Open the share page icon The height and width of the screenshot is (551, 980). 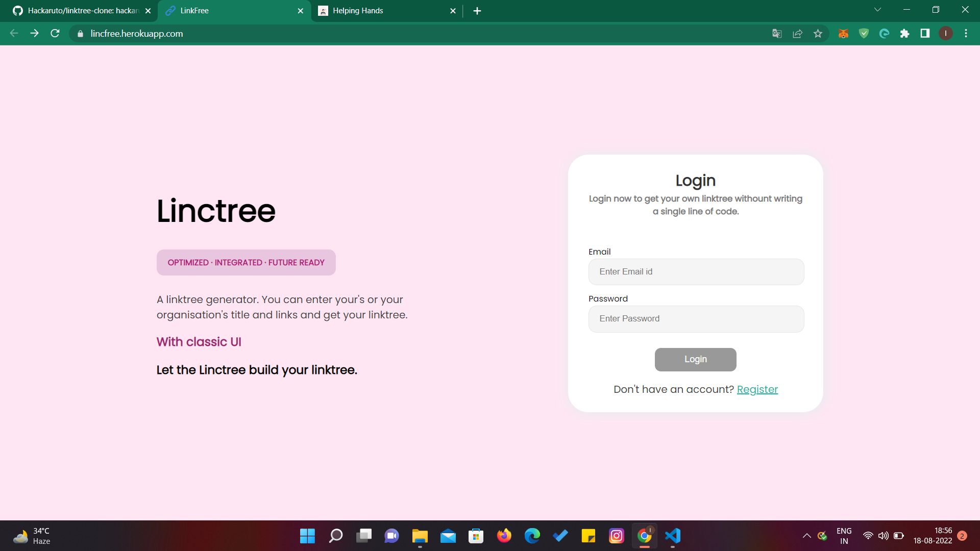point(797,34)
